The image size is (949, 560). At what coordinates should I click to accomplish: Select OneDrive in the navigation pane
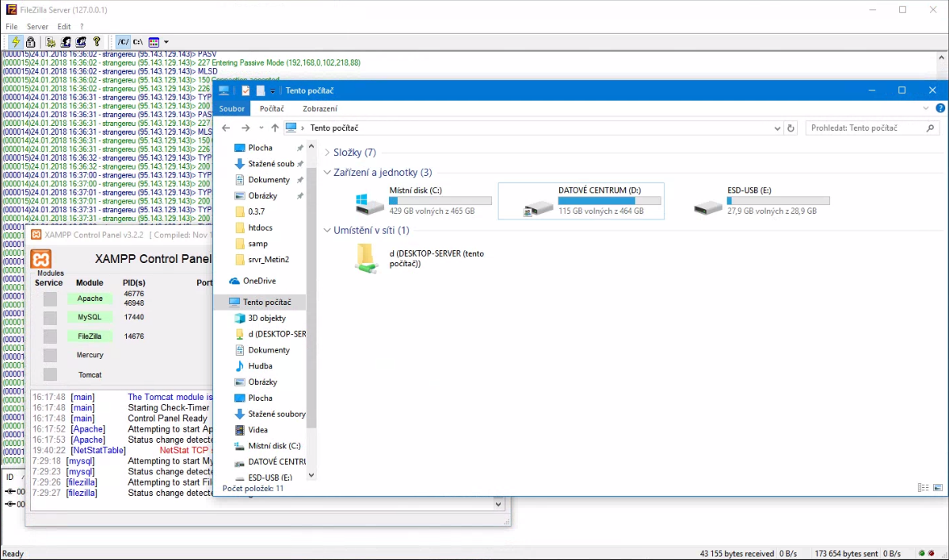(259, 281)
